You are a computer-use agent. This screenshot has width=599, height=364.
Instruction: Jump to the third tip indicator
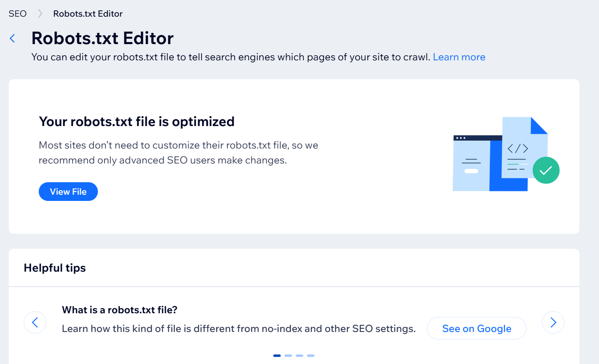299,356
